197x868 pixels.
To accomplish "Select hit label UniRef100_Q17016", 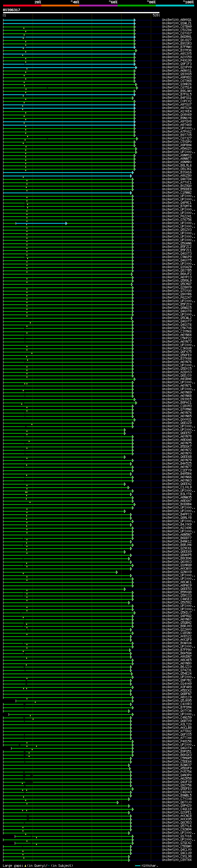I will tap(177, 836).
